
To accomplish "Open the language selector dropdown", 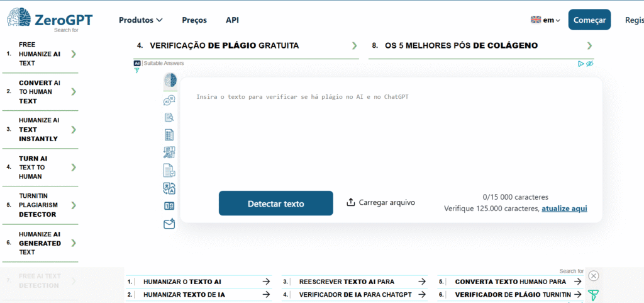I will (545, 20).
